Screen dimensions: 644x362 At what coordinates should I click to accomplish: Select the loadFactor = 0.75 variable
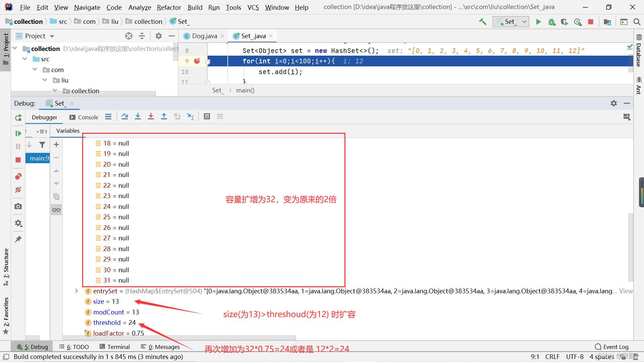(x=115, y=333)
